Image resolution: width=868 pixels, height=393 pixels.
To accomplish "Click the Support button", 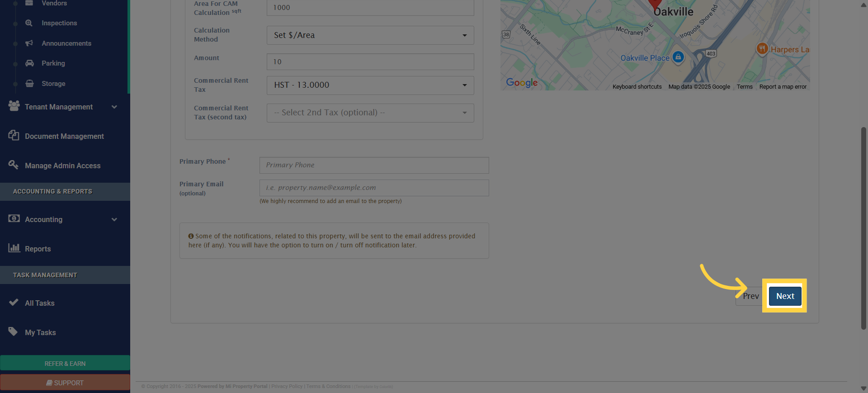I will [x=65, y=383].
